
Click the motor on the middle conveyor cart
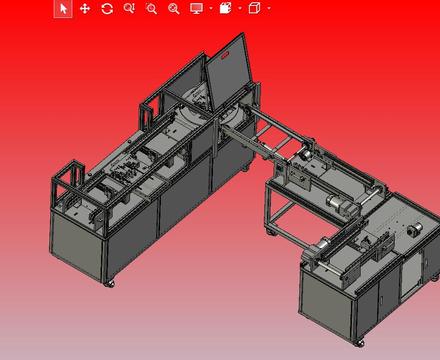tap(341, 204)
